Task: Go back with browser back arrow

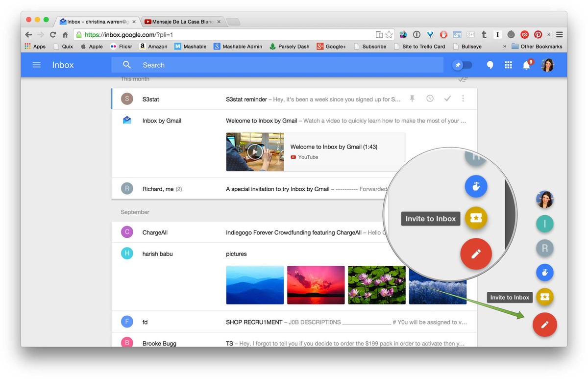Action: (28, 35)
